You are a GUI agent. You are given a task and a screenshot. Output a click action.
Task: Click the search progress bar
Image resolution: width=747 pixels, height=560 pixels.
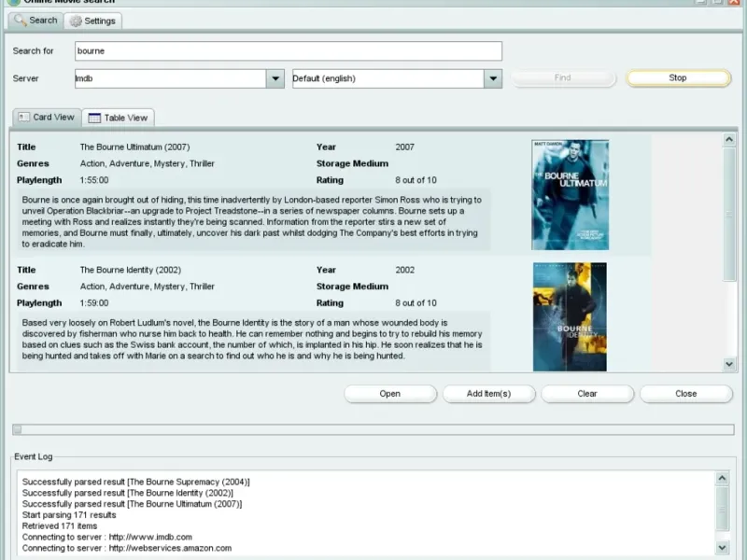click(x=373, y=429)
